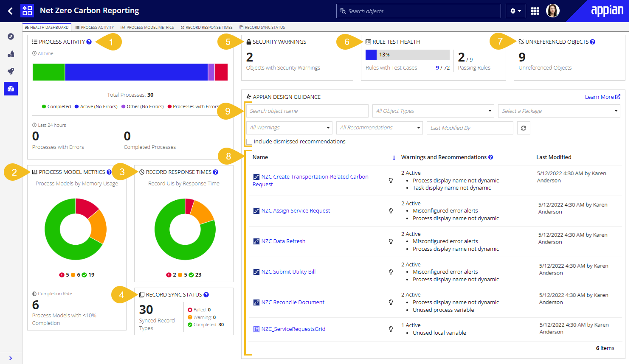The width and height of the screenshot is (642, 364).
Task: Open the Learn More link
Action: (599, 97)
